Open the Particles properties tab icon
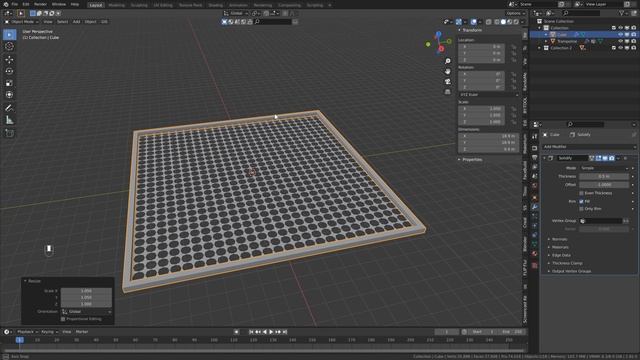 tap(535, 216)
